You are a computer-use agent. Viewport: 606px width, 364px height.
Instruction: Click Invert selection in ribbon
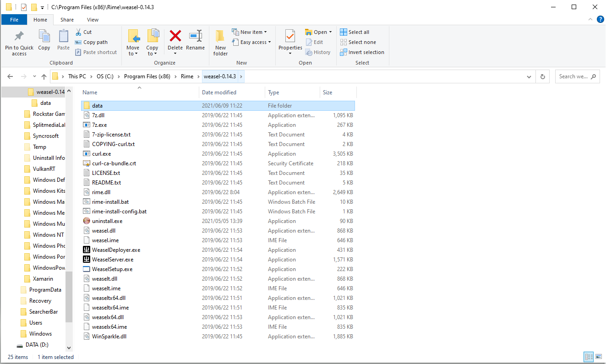click(x=362, y=52)
